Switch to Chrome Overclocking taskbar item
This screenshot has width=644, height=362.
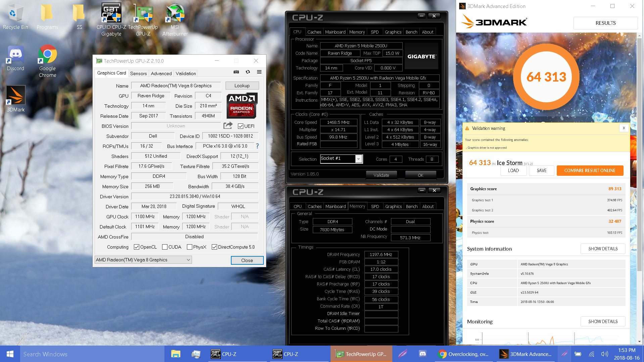[x=463, y=354]
